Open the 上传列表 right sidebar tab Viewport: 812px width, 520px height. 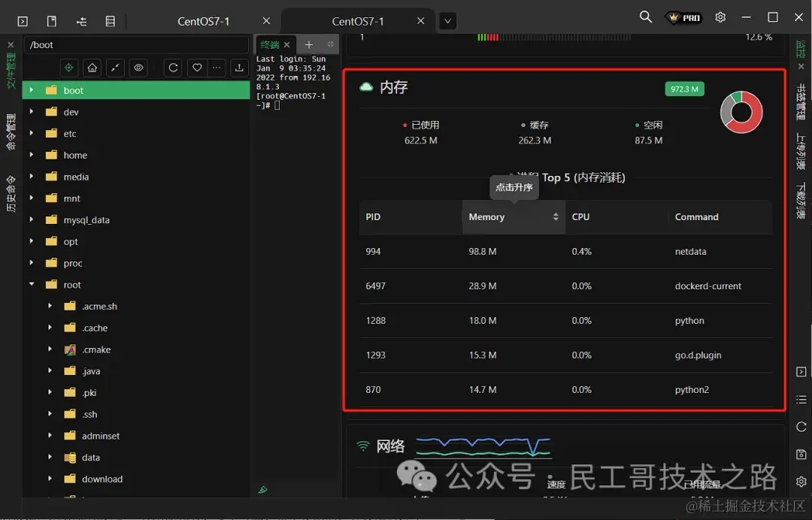(801, 151)
